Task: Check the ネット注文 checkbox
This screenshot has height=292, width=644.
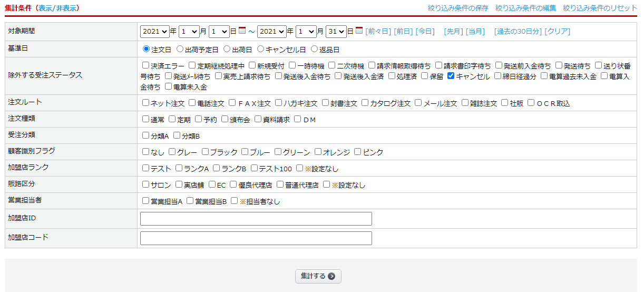Action: coord(146,103)
